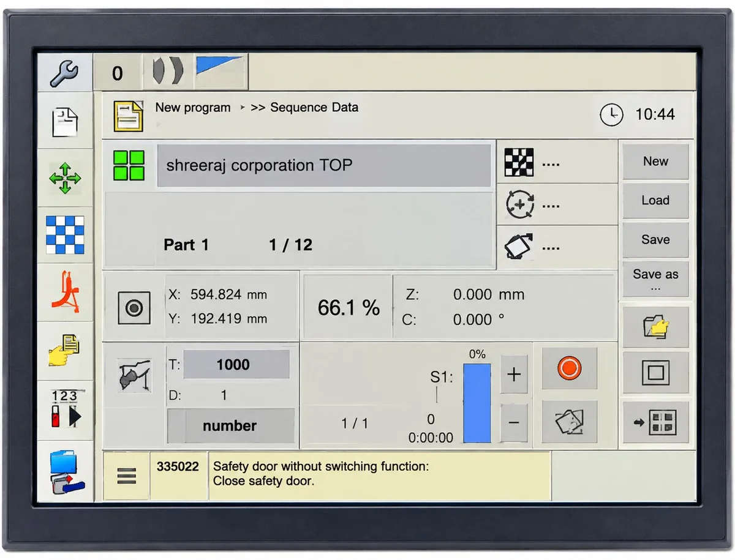
Task: Click the nested square frame icon button
Action: click(x=655, y=372)
